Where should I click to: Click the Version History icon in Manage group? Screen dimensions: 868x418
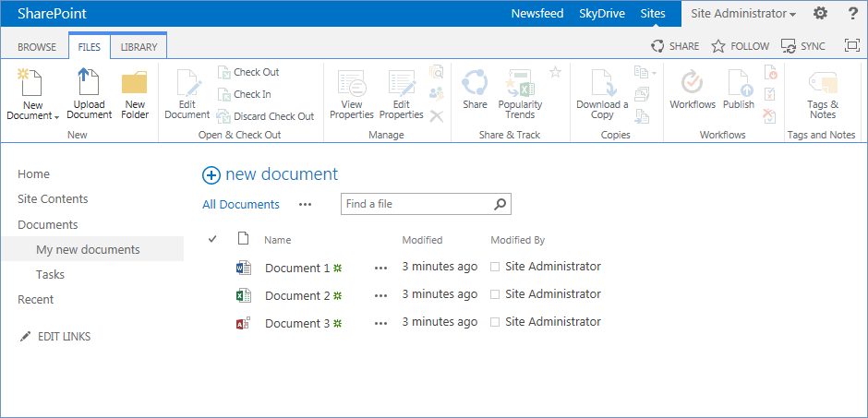[x=436, y=72]
